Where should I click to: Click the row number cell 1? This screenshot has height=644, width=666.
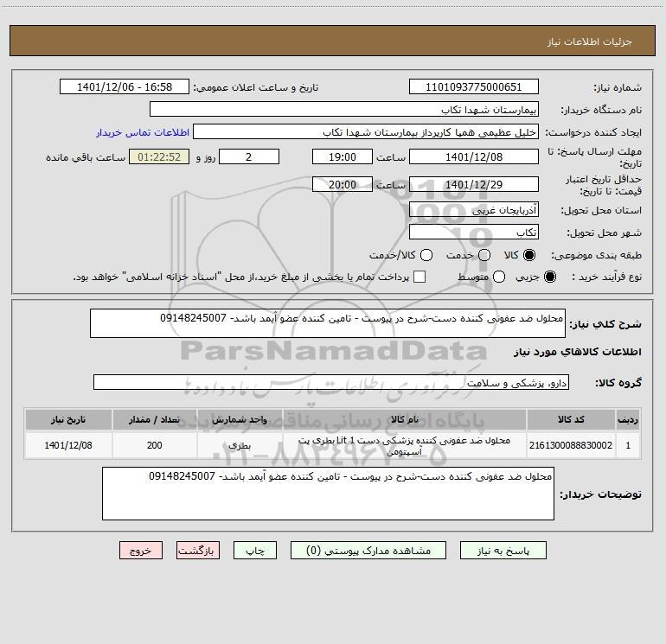(628, 445)
